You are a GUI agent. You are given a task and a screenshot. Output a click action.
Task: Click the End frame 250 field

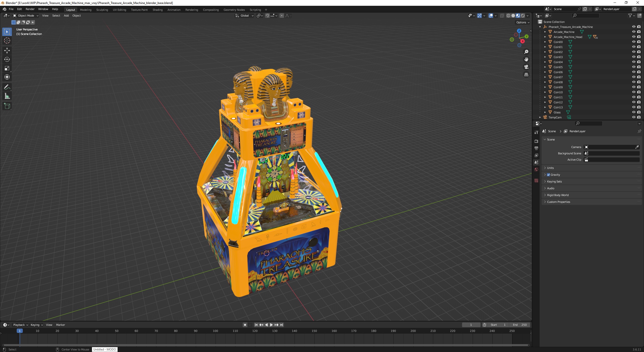[520, 325]
